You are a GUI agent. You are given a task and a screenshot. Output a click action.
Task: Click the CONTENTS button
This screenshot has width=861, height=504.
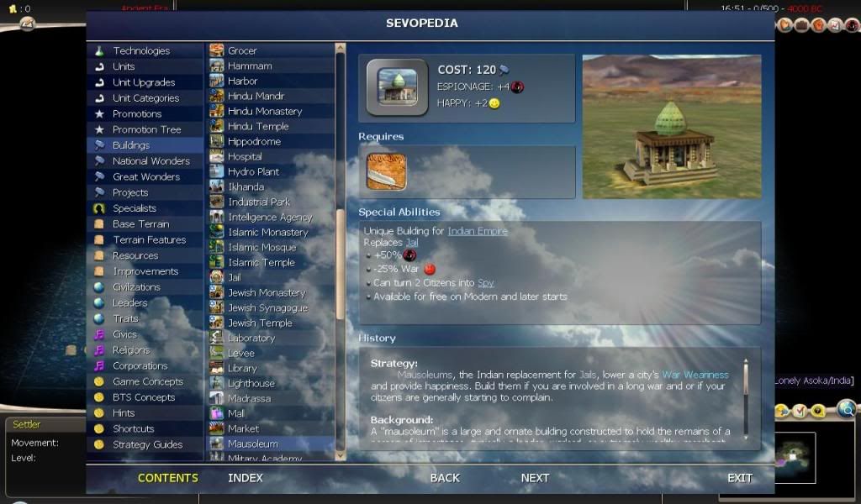pos(168,478)
